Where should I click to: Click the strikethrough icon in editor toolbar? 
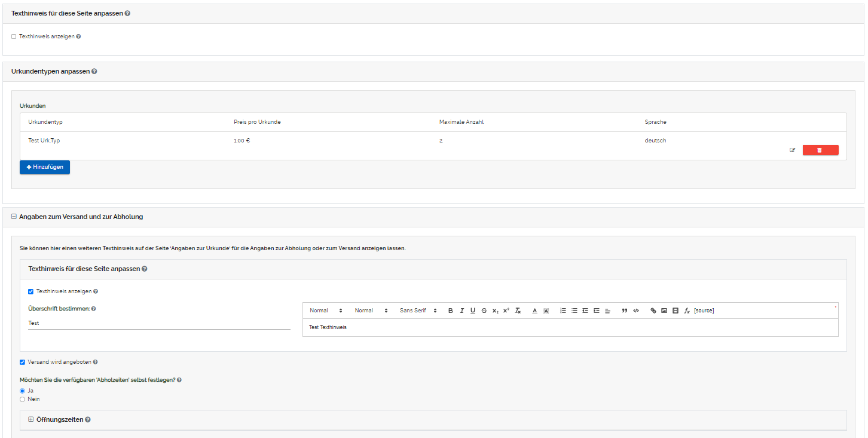[x=484, y=311]
